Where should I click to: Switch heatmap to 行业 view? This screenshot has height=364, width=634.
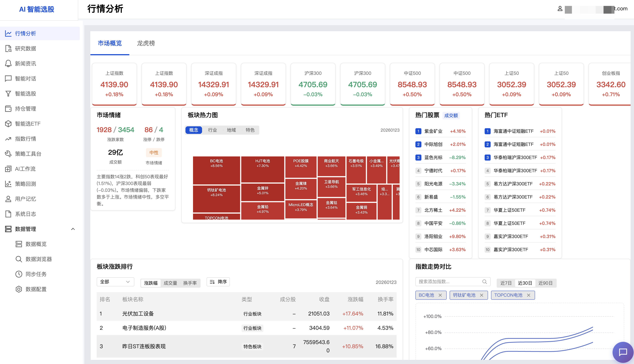[212, 130]
